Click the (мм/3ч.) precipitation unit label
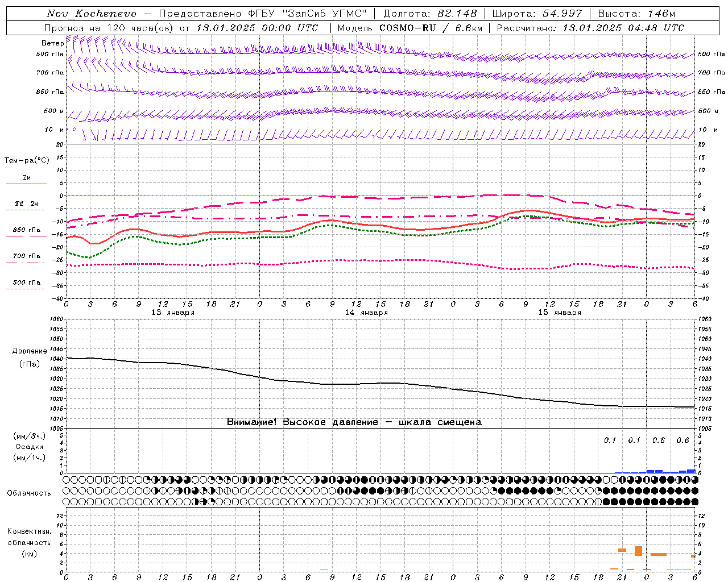 29,436
